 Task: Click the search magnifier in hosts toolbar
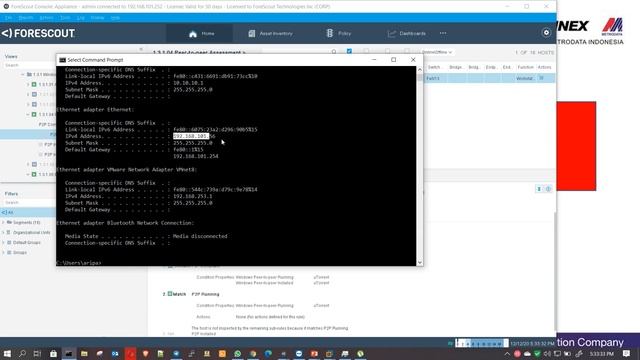point(334,52)
